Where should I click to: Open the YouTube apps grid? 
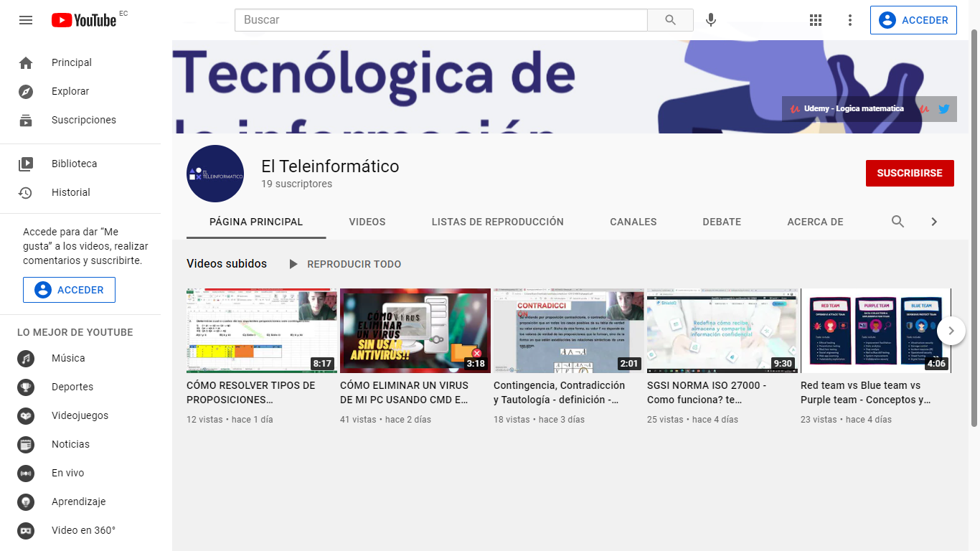click(x=816, y=20)
